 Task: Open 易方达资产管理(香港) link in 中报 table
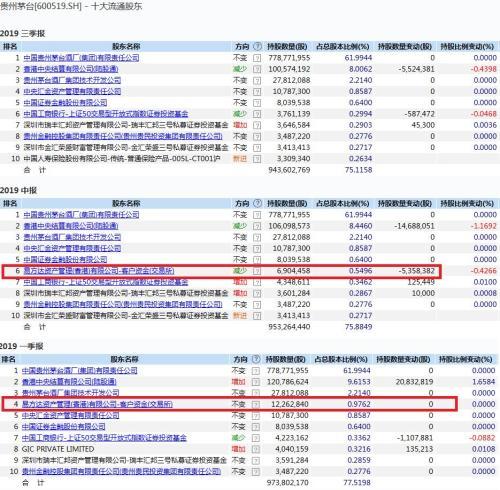[x=99, y=271]
